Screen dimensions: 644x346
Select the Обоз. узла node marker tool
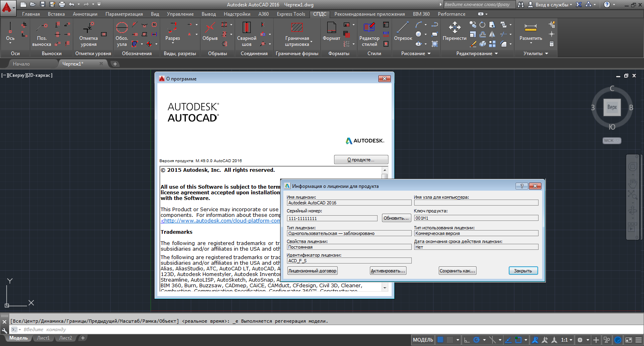point(122,34)
